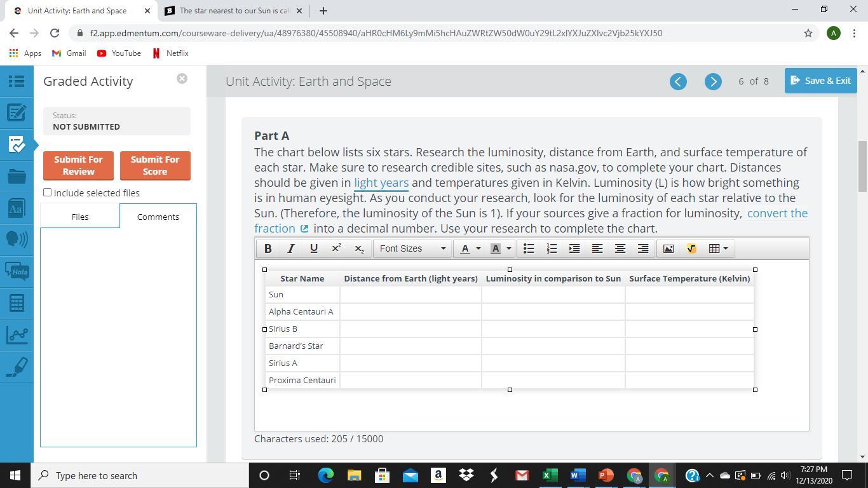This screenshot has height=488, width=868.
Task: Apply the current background highlight color
Action: tap(496, 248)
